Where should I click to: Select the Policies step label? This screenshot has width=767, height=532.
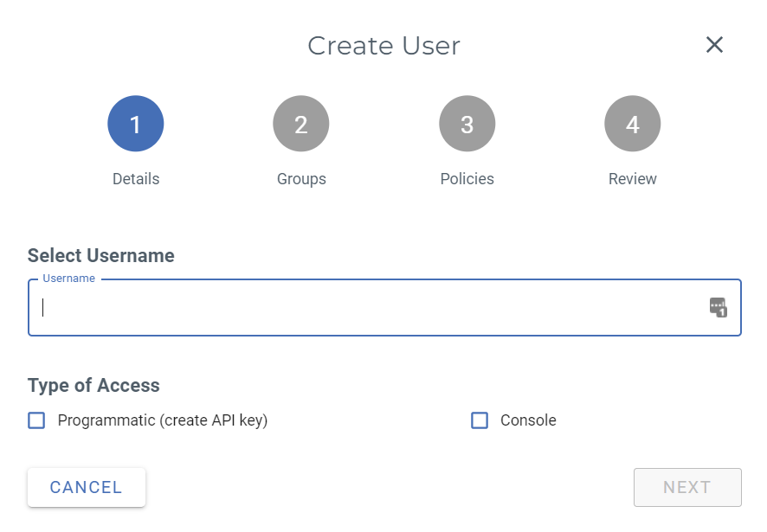pos(467,179)
